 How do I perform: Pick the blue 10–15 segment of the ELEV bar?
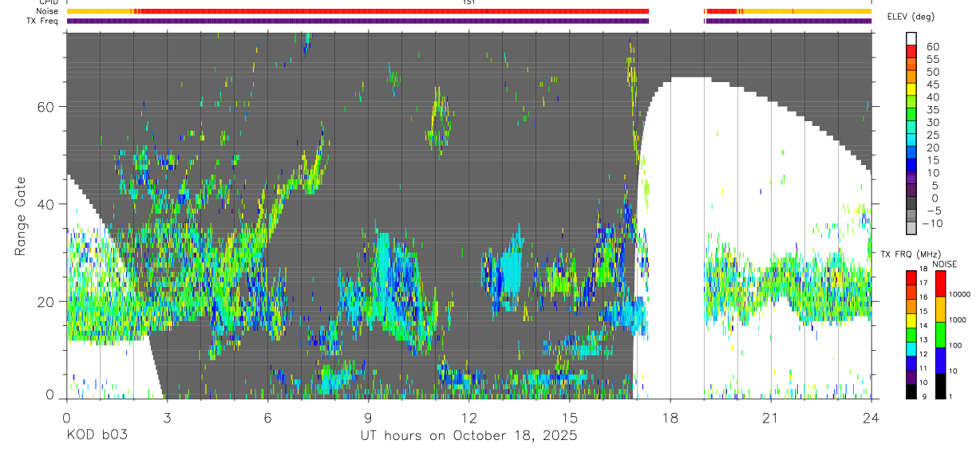click(x=911, y=165)
